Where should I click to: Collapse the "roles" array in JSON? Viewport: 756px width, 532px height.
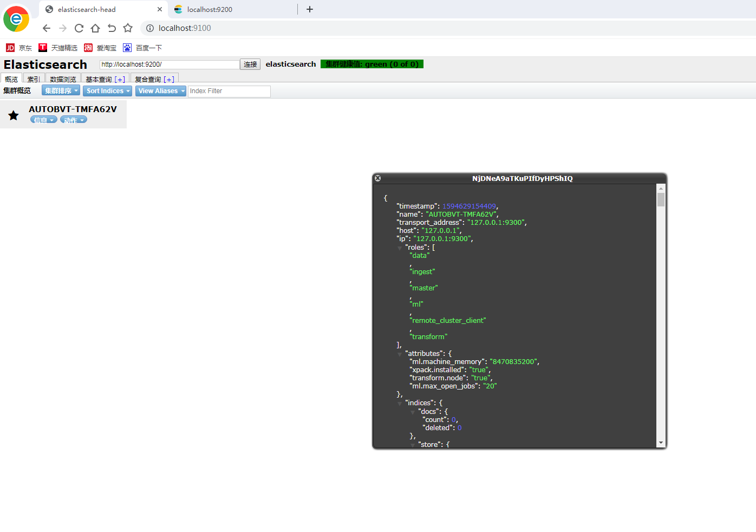pos(400,248)
